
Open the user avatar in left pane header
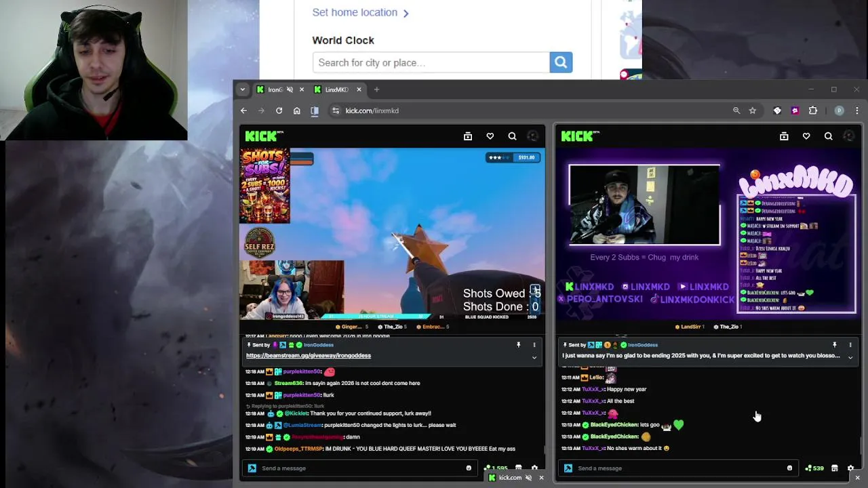coord(533,136)
